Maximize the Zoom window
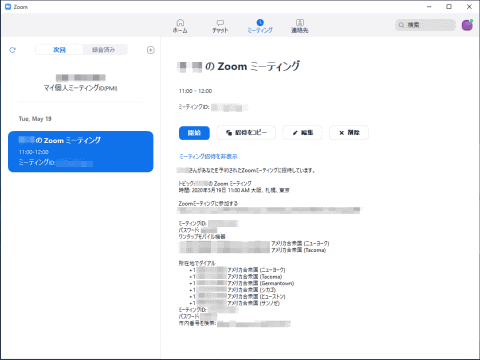Screen dimensions: 480x360 [x=449, y=7]
